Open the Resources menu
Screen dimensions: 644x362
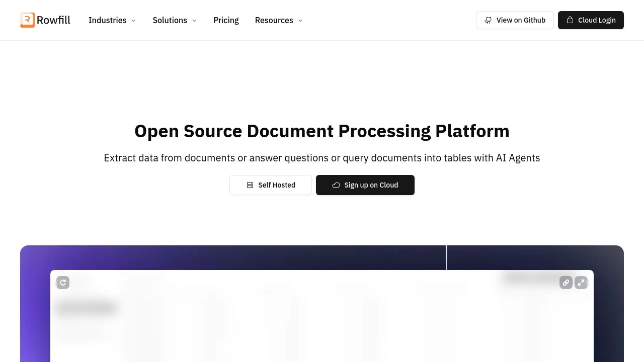coord(279,20)
